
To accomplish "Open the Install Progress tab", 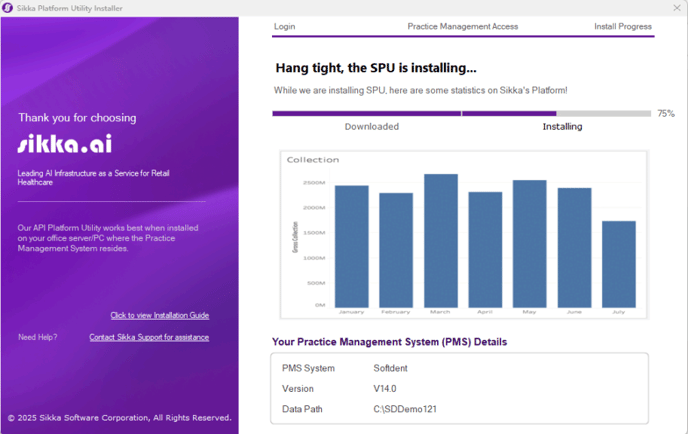I will [622, 27].
